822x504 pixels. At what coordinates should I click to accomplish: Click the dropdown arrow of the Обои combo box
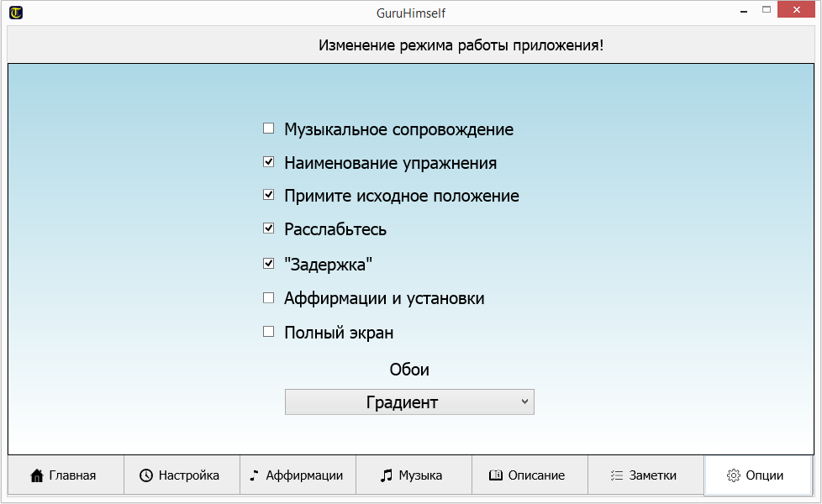click(524, 402)
